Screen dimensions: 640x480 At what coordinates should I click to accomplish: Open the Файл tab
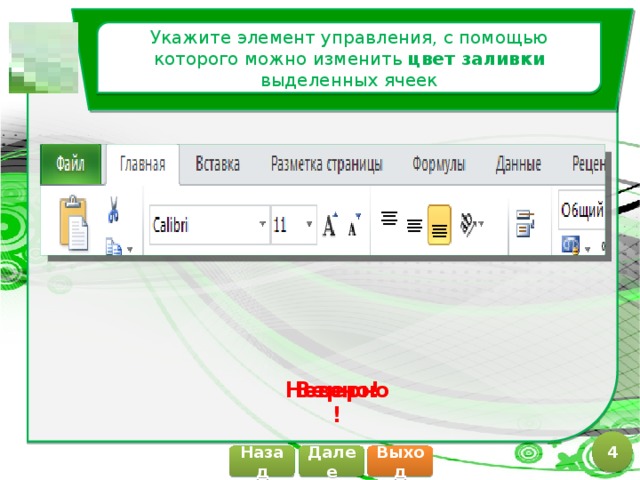pyautogui.click(x=71, y=164)
